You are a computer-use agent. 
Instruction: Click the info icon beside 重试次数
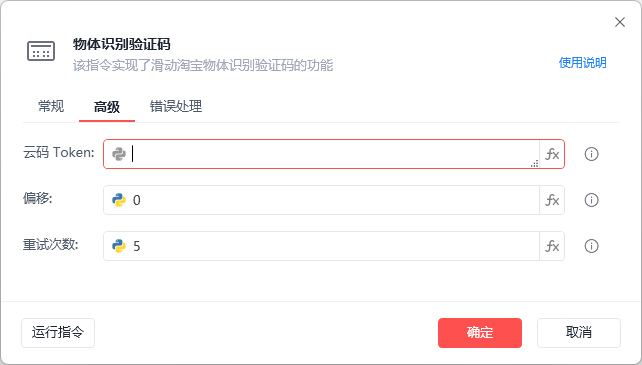(591, 246)
